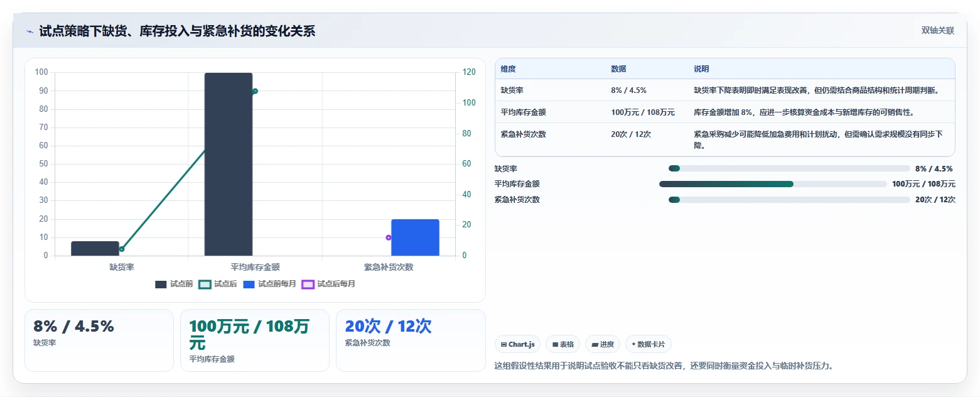Click the Chart.js tag chip
This screenshot has height=397, width=980.
point(518,344)
